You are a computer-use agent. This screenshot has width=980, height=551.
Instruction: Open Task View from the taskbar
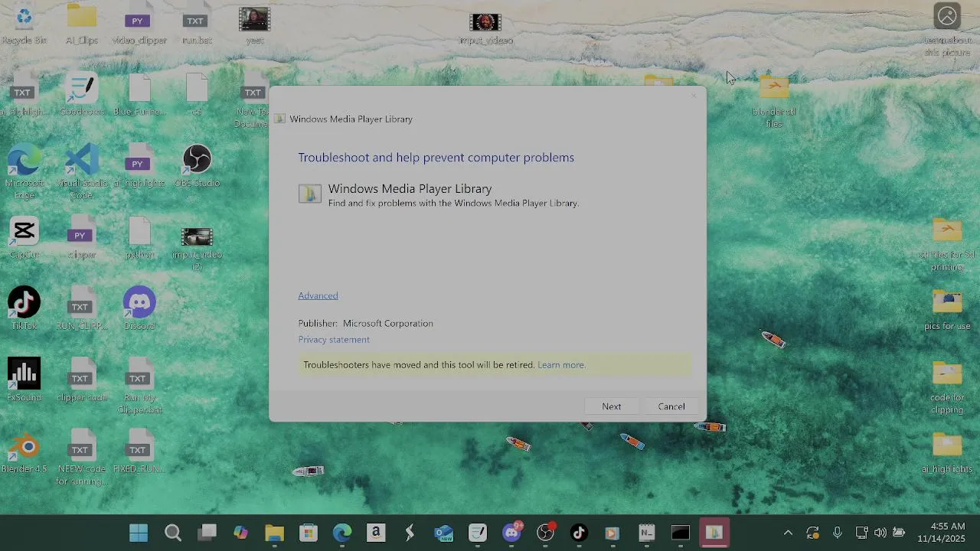tap(207, 533)
